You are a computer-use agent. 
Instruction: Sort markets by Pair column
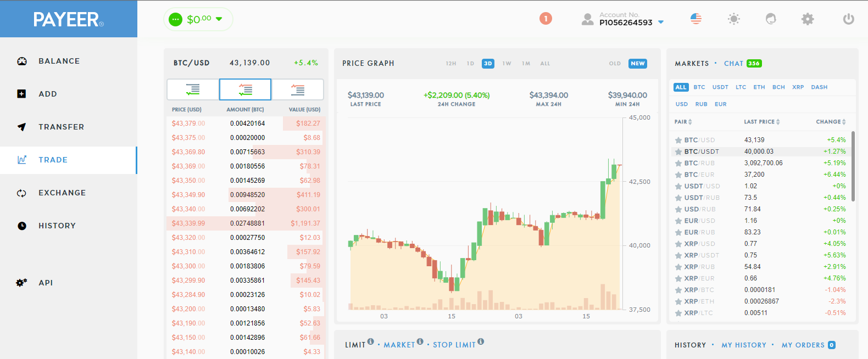[683, 122]
